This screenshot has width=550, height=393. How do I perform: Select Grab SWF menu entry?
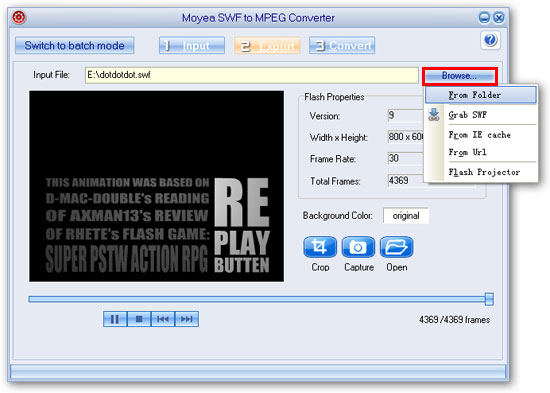pyautogui.click(x=481, y=115)
